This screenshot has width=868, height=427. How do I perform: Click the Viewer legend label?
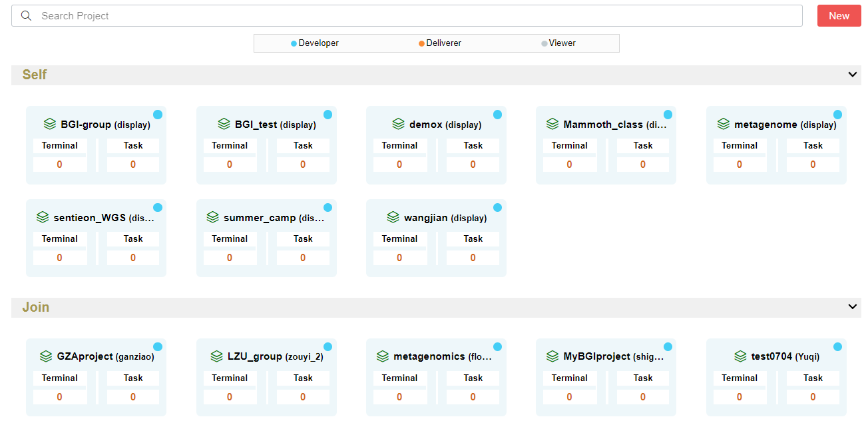pyautogui.click(x=562, y=43)
